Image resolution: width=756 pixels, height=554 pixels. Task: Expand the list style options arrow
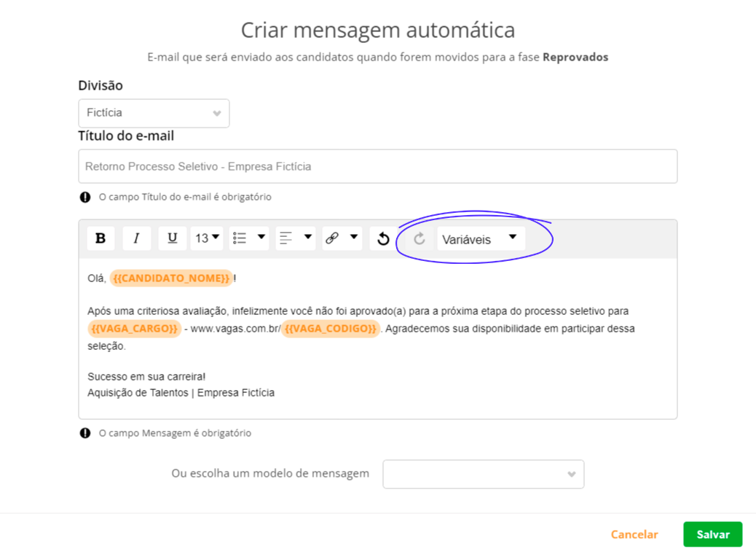click(261, 237)
